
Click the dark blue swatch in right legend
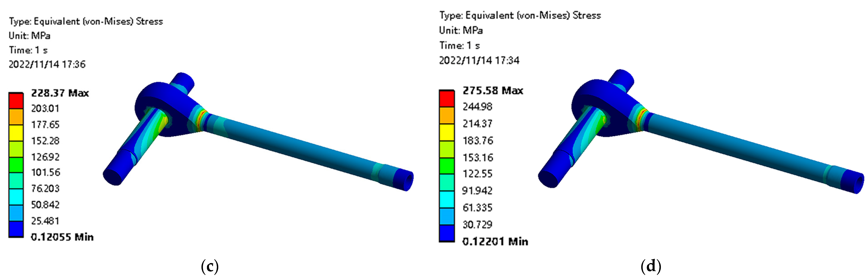click(446, 233)
